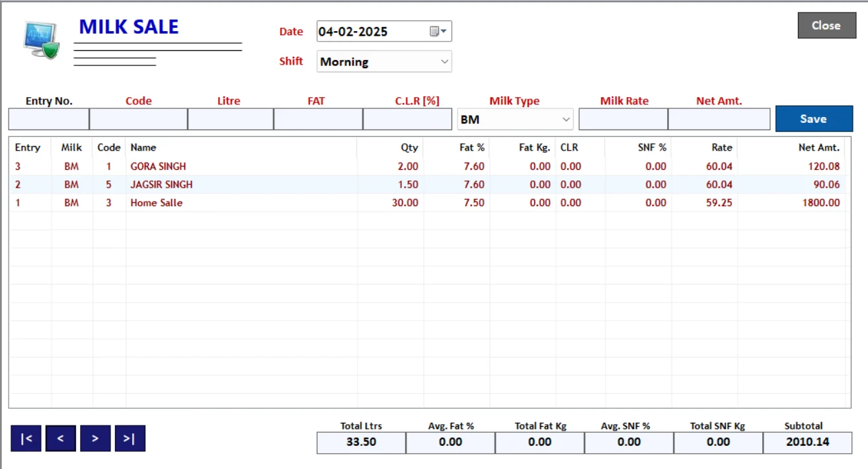
Task: Focus the Entry No. input field
Action: [49, 120]
